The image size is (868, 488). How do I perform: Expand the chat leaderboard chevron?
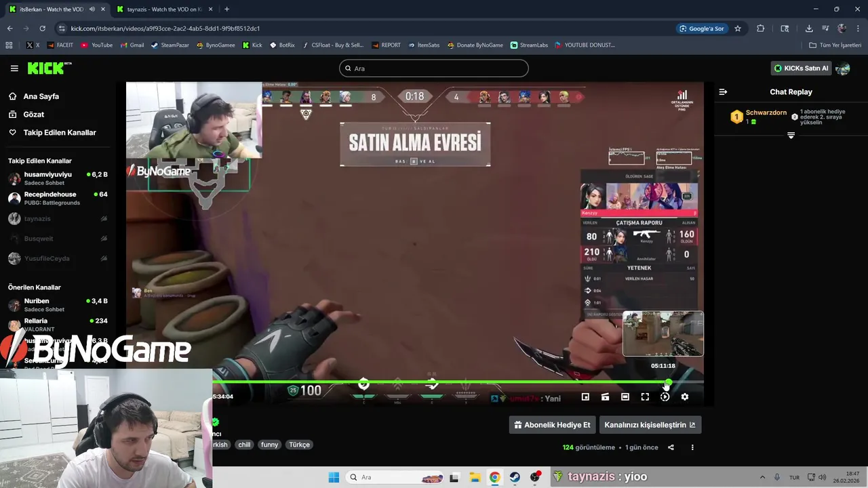tap(791, 136)
